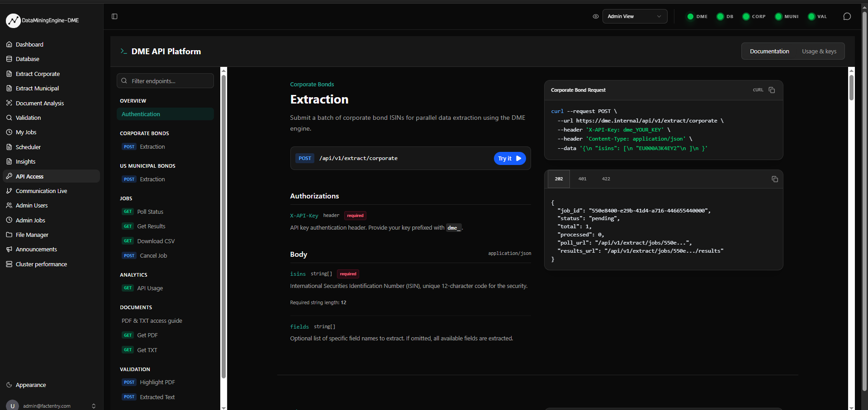Click the CORP status indicator

click(x=754, y=16)
